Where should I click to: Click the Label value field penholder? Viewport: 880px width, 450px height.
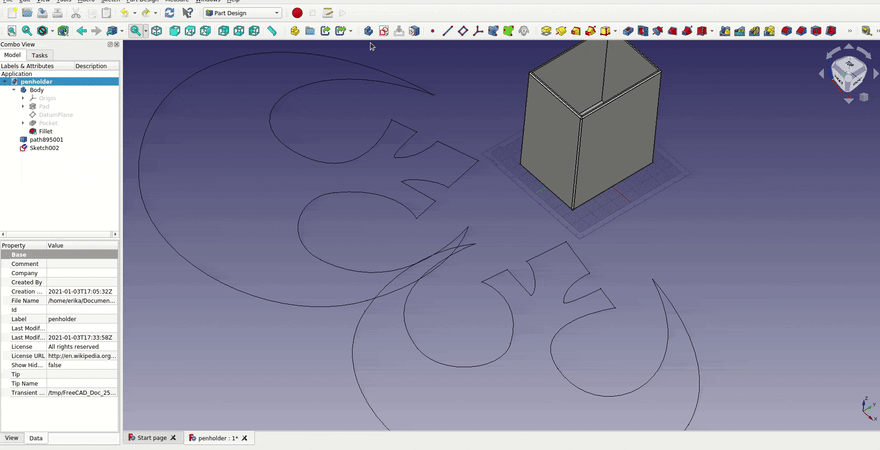point(82,319)
